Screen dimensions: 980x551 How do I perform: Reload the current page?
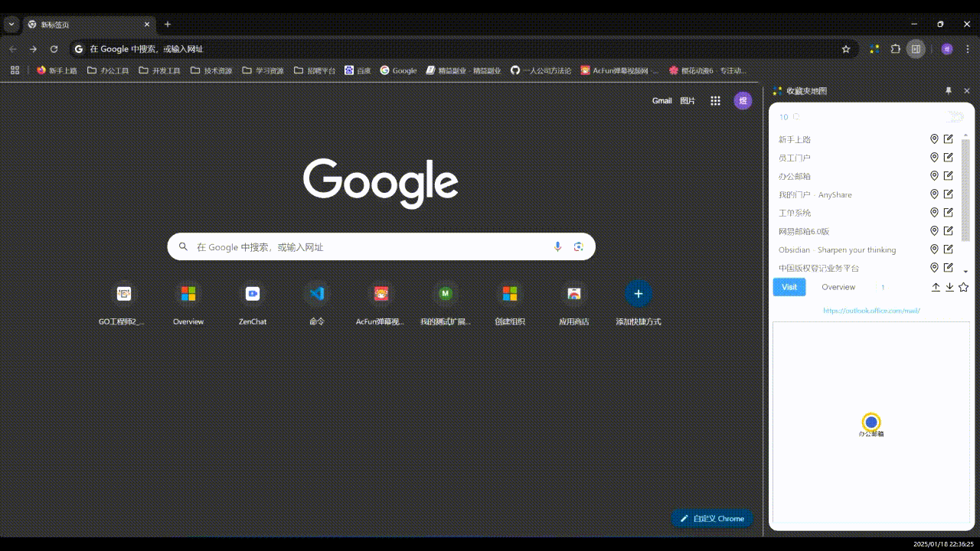pos(54,49)
